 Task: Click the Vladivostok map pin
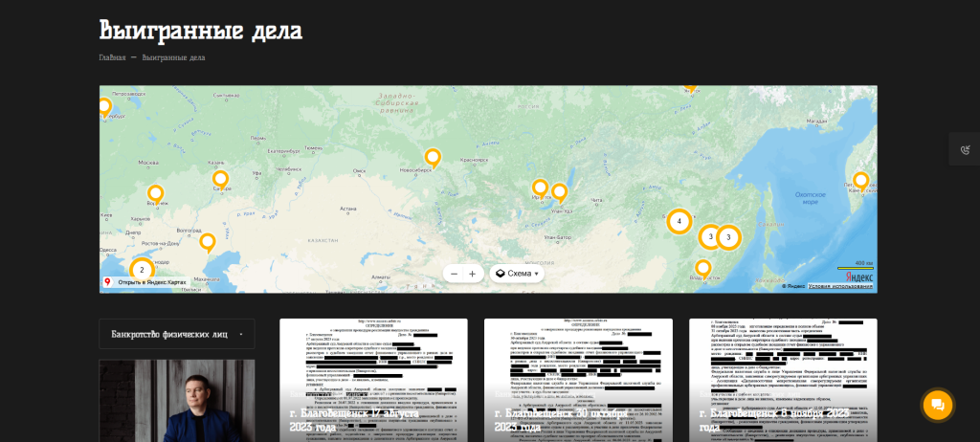(x=703, y=268)
